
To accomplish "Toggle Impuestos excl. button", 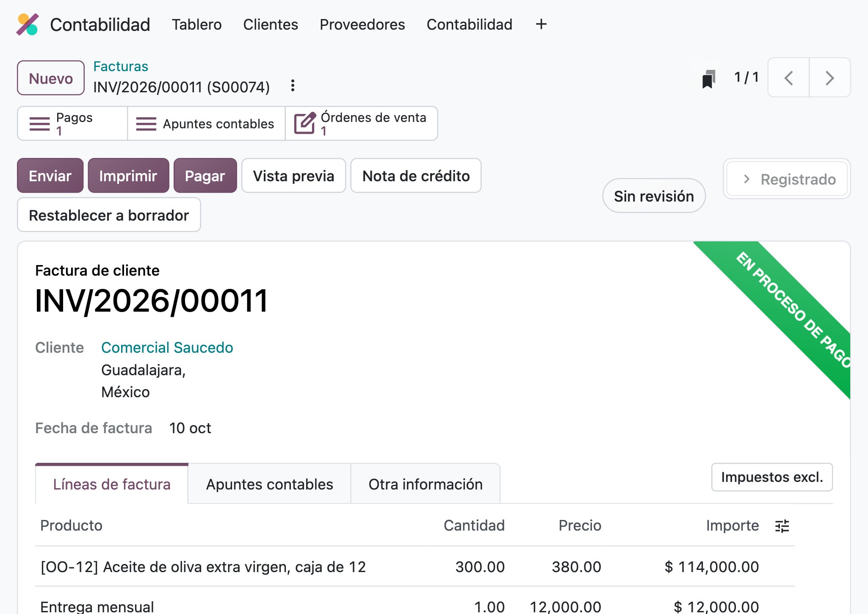I will (x=772, y=477).
